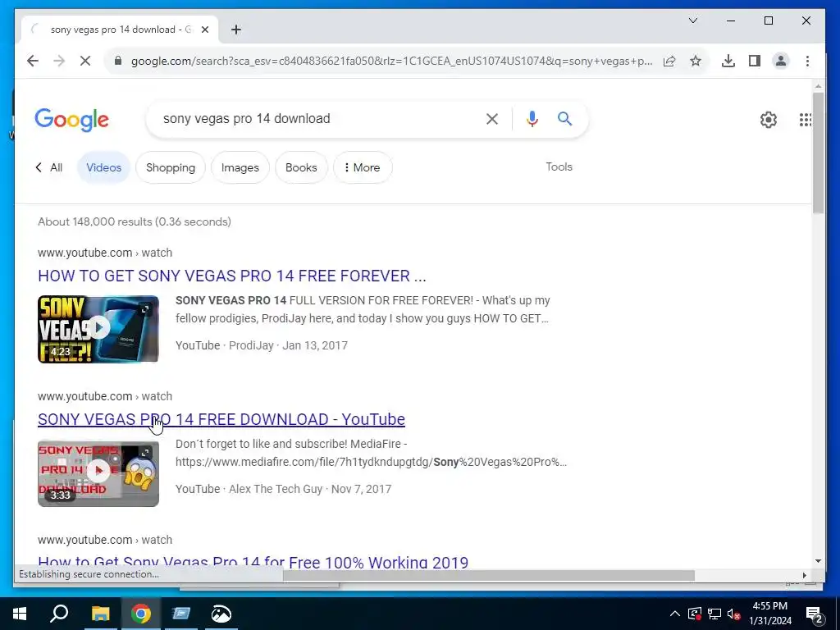Image resolution: width=840 pixels, height=630 pixels.
Task: Open taskbar clock showing 4:55 PM
Action: pos(769,614)
